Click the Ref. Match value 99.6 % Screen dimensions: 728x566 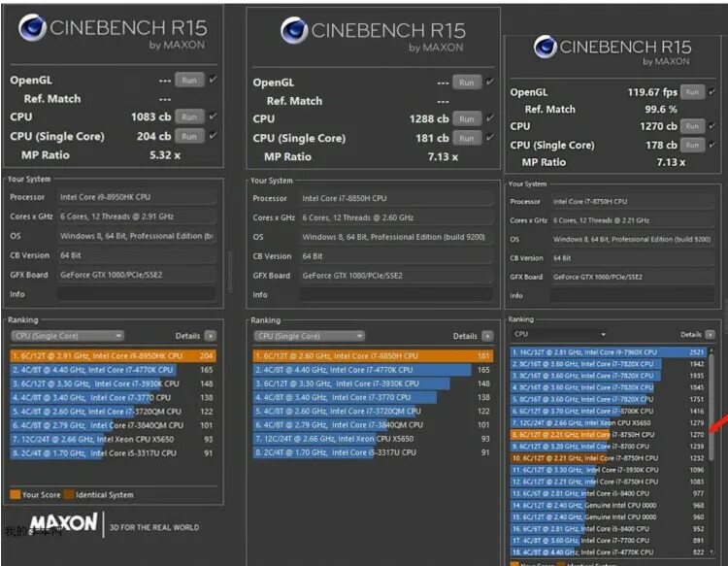(x=661, y=109)
